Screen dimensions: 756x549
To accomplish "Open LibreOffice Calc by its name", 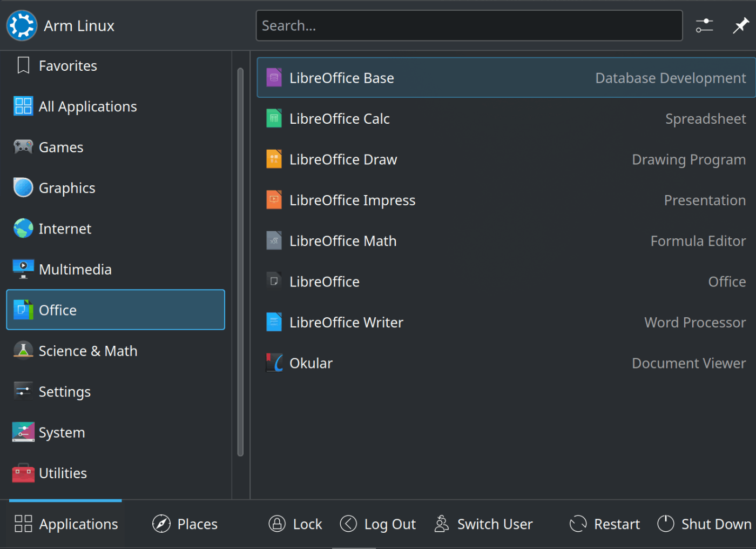I will coord(339,119).
